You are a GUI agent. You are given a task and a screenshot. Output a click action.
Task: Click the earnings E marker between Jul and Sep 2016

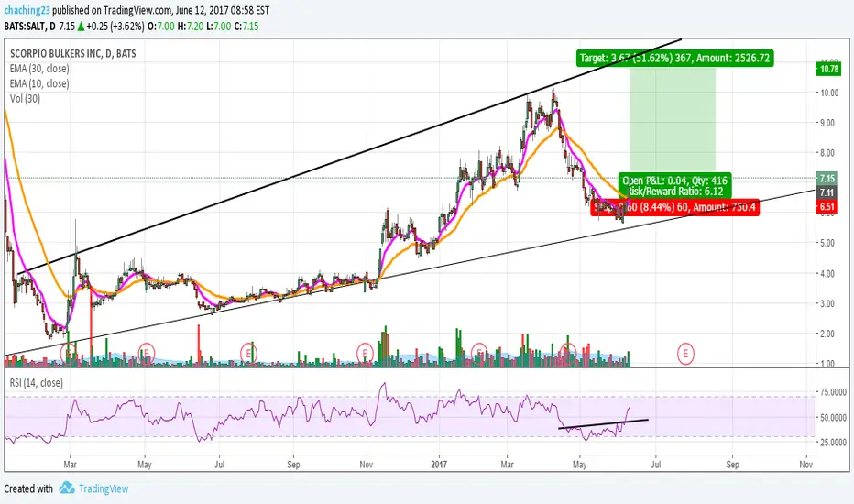tap(248, 354)
